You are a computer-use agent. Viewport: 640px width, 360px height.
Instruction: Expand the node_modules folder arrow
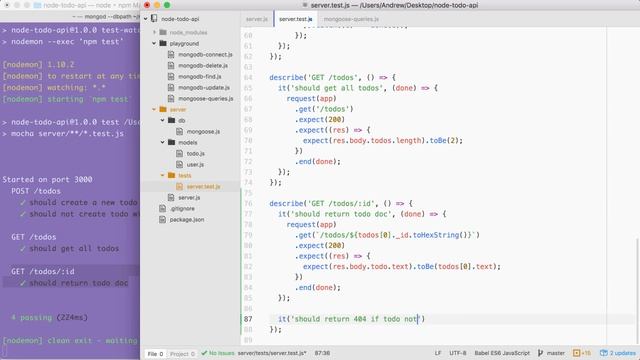point(154,32)
